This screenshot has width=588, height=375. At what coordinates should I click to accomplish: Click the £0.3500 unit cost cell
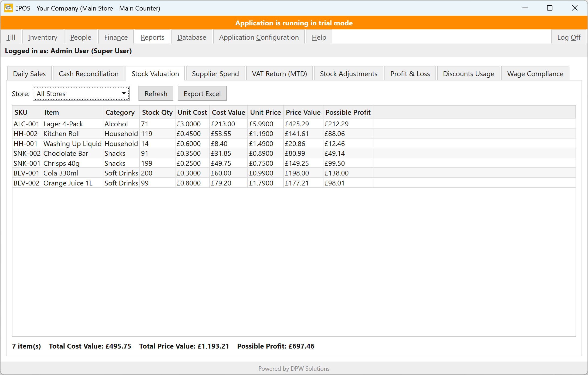pyautogui.click(x=192, y=153)
